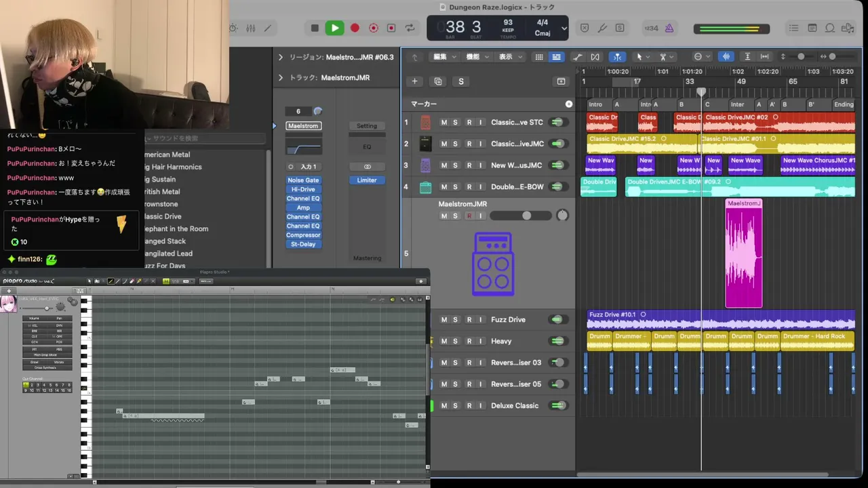The image size is (868, 488).
Task: Expand the リージョン inspector section
Action: (x=281, y=58)
